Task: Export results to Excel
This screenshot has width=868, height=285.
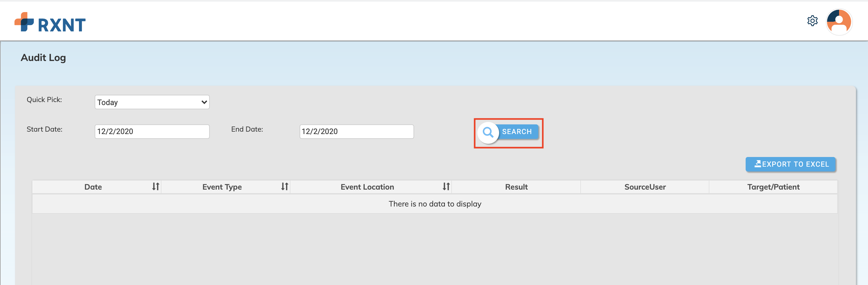Action: [x=791, y=165]
